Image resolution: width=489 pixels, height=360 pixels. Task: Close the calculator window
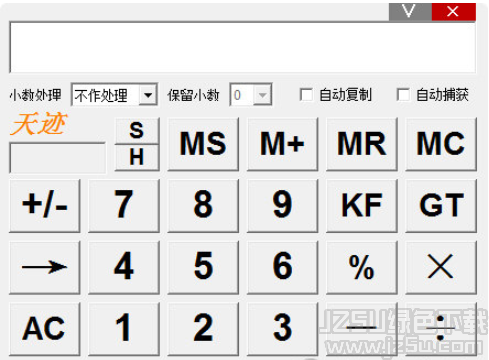pyautogui.click(x=454, y=12)
